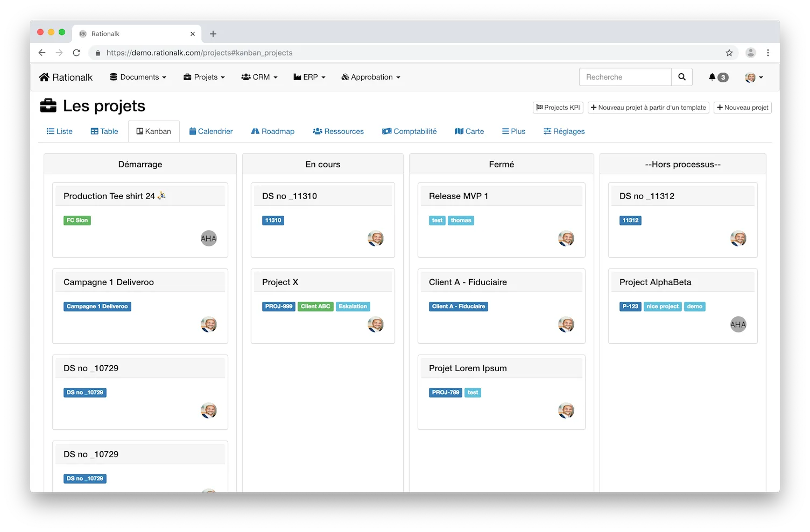Click user avatar on Projet Lorem Ipsum card

click(566, 410)
